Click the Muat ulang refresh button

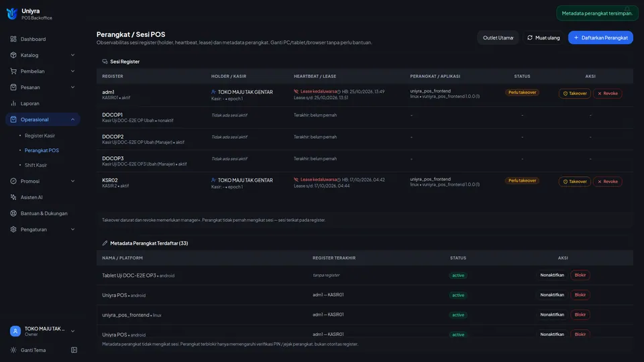[543, 38]
